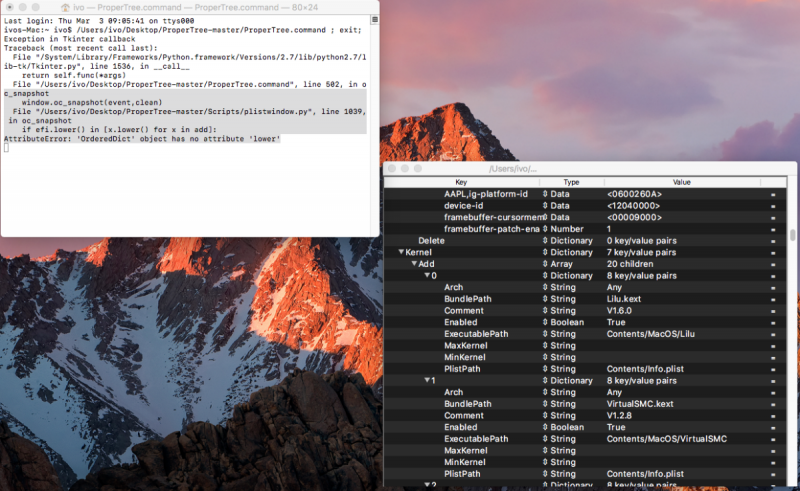
Task: Click type arrows for Contents/MacOS/VirtualSMC ExecutablePath row
Action: pos(546,439)
